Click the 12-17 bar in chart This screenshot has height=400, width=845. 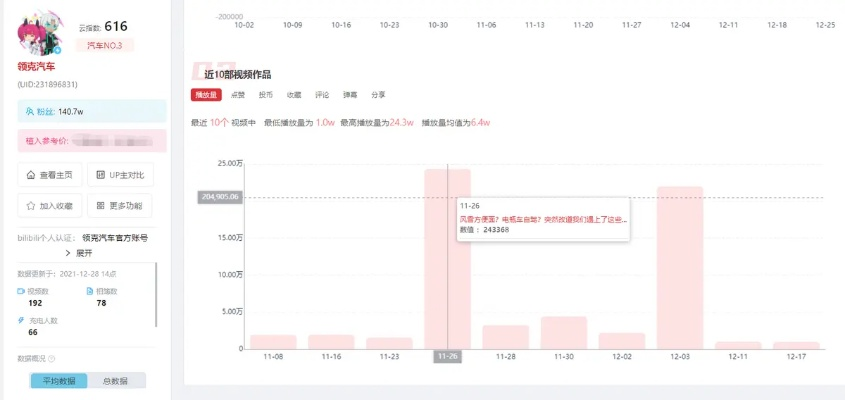[796, 346]
